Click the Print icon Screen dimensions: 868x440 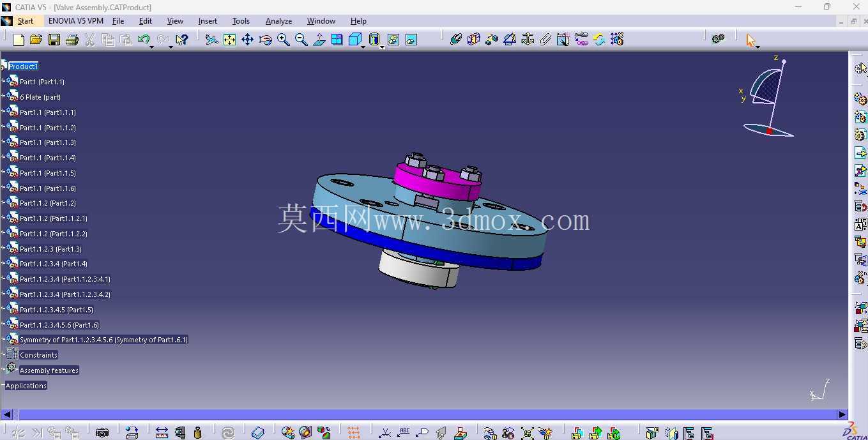72,40
